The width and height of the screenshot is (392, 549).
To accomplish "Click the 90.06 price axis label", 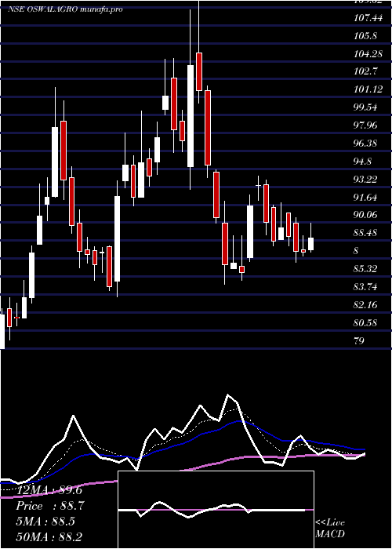I will click(365, 215).
